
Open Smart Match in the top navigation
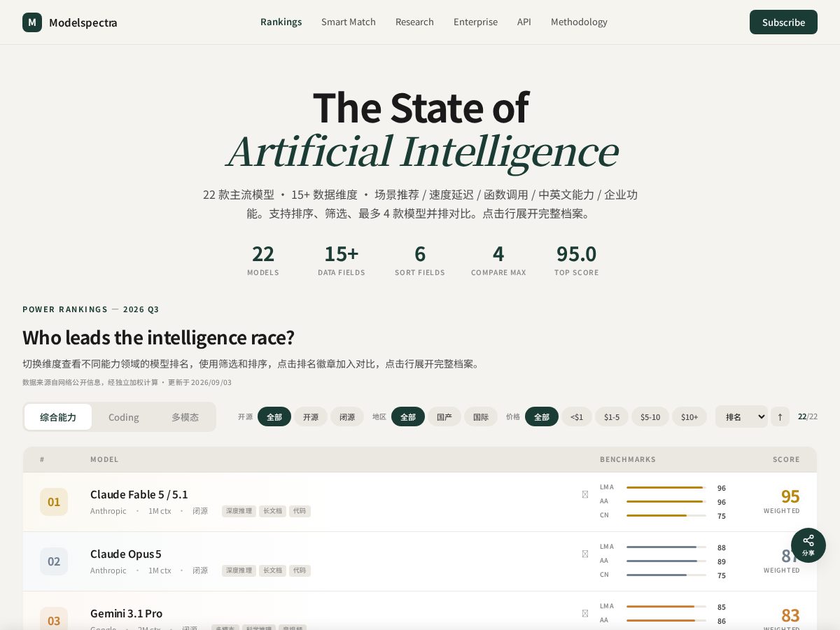(349, 22)
